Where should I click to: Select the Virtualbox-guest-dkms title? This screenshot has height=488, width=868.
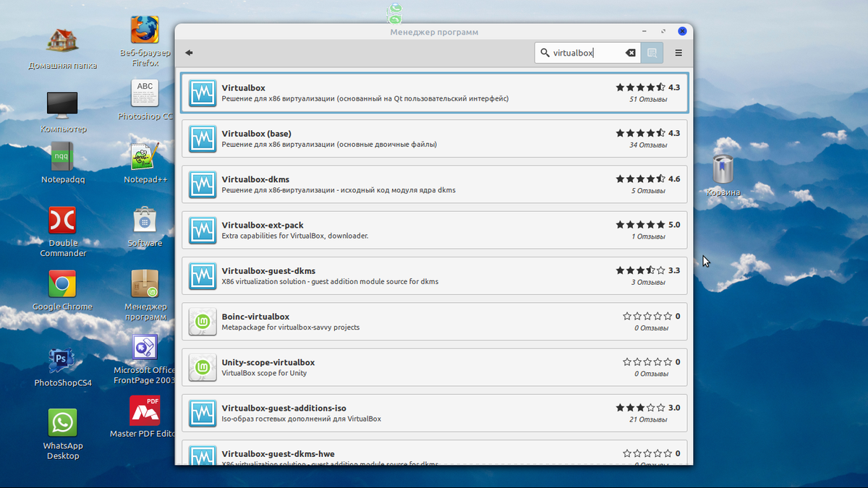(x=268, y=271)
